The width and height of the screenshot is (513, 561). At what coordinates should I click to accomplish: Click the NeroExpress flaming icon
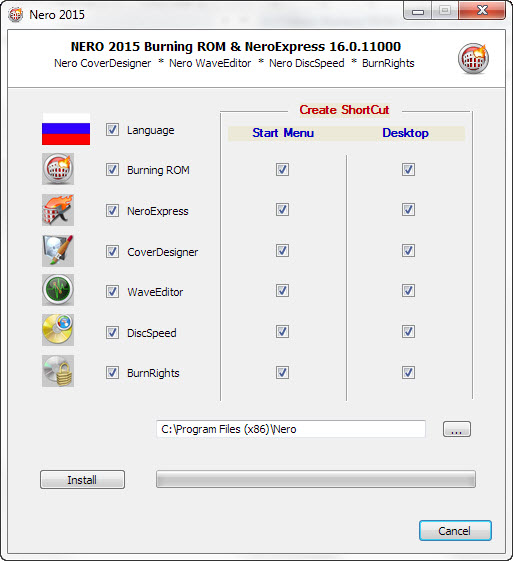pyautogui.click(x=58, y=210)
